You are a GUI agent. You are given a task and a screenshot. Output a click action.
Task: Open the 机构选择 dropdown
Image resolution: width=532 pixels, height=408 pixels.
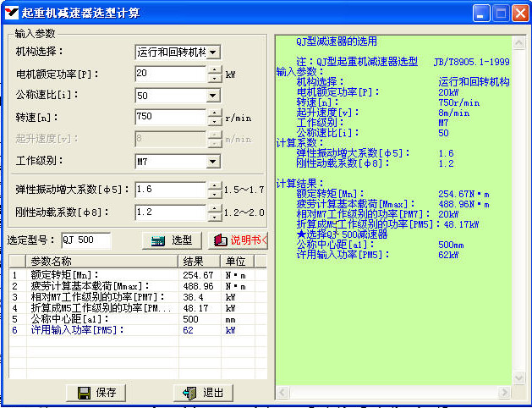pos(214,52)
